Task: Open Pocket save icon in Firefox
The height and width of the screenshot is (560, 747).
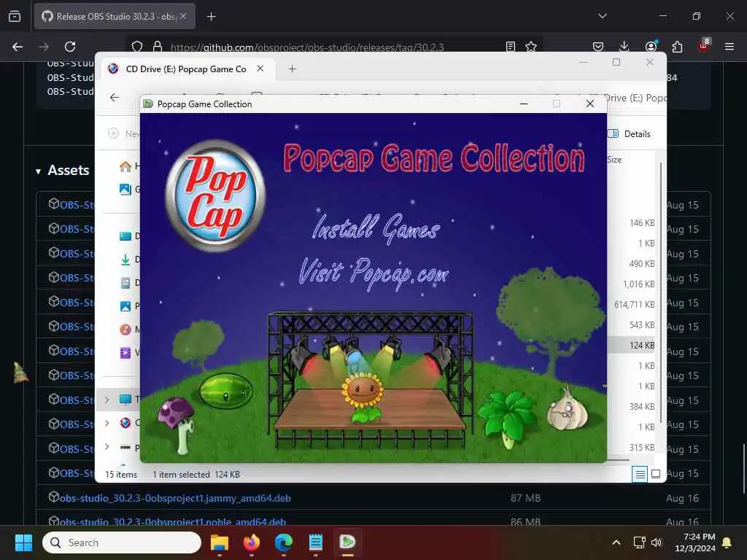Action: (x=598, y=47)
